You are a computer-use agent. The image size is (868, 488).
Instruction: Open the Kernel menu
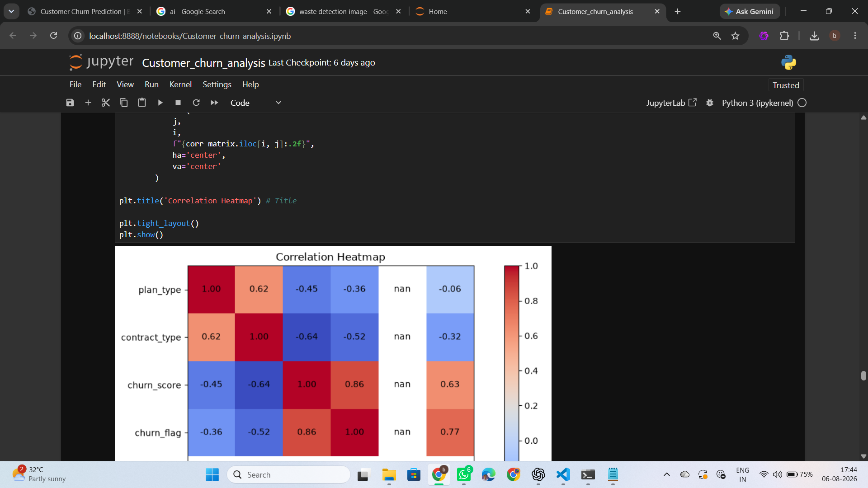[180, 84]
